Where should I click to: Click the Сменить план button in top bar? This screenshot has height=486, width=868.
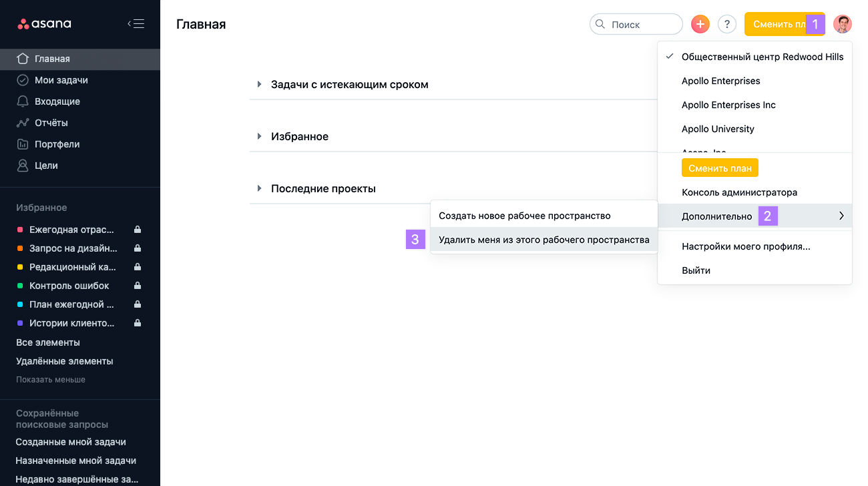point(785,24)
